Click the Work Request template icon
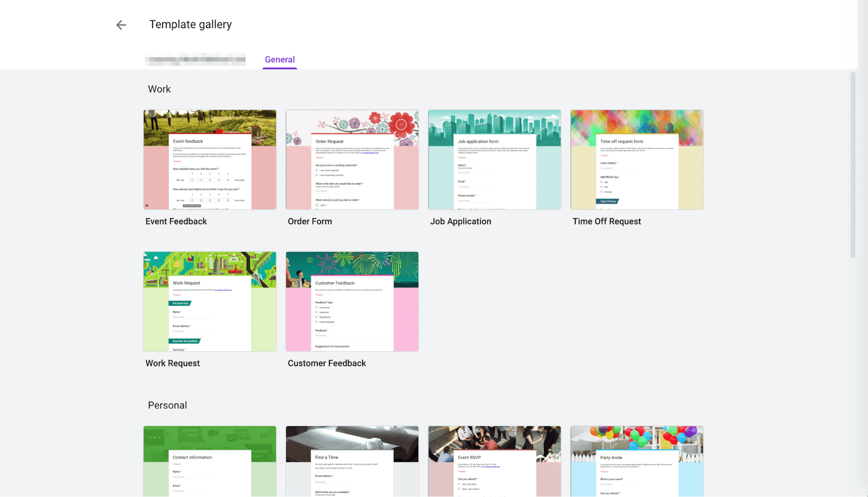Viewport: 868px width, 497px height. click(x=209, y=302)
